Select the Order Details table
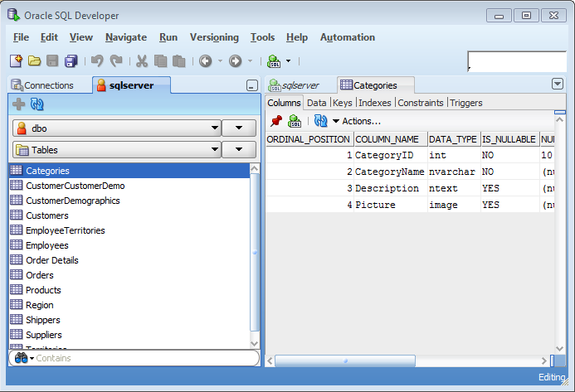575x392 pixels. pos(129,260)
